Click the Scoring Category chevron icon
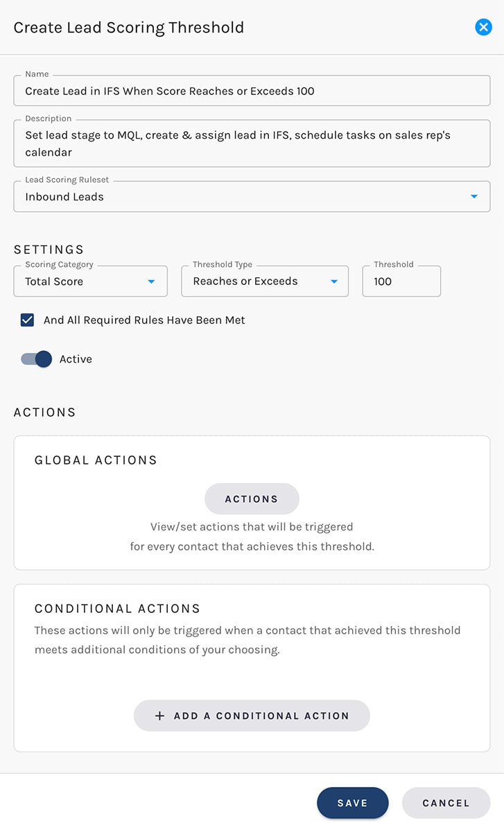 tap(151, 281)
